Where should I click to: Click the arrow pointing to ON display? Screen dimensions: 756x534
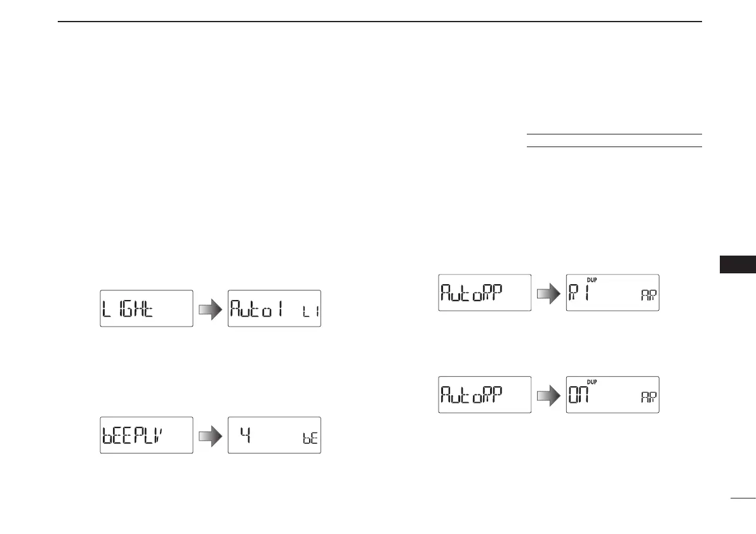pyautogui.click(x=548, y=395)
